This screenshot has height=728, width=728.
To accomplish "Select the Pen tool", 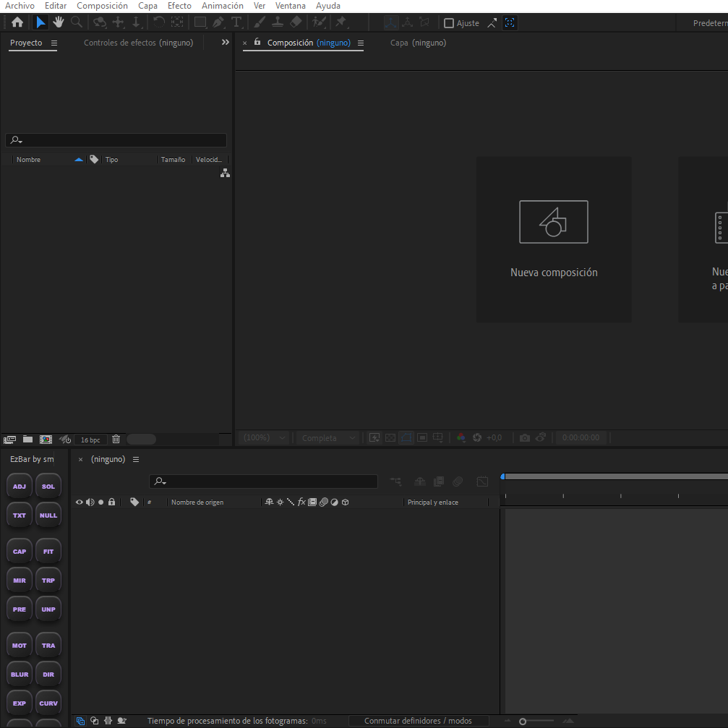I will [218, 22].
